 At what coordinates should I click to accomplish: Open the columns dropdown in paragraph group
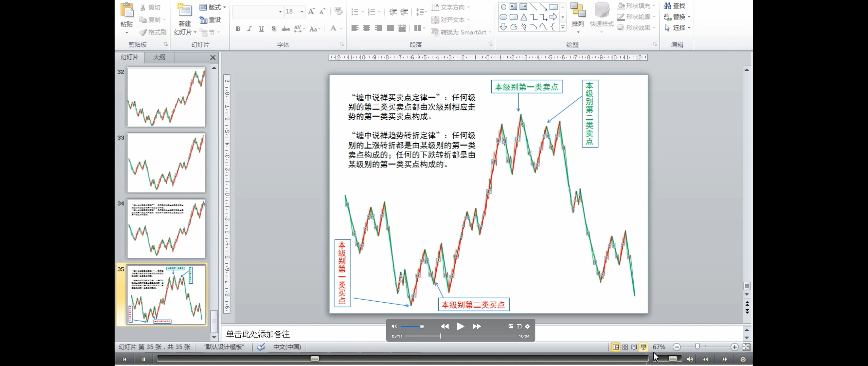point(419,28)
